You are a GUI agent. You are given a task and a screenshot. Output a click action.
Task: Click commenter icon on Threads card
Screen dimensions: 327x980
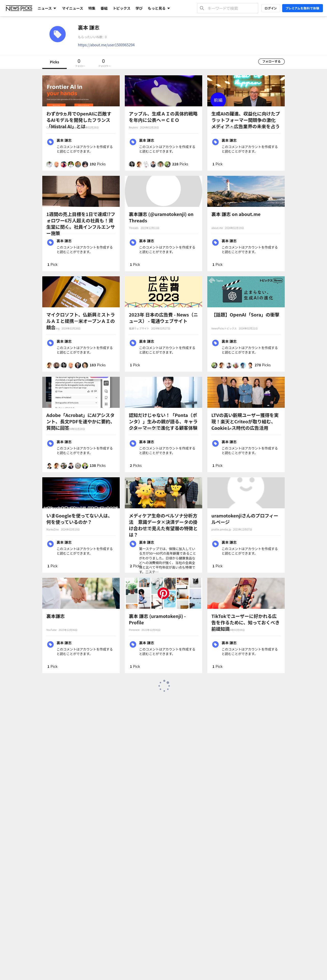click(x=133, y=242)
